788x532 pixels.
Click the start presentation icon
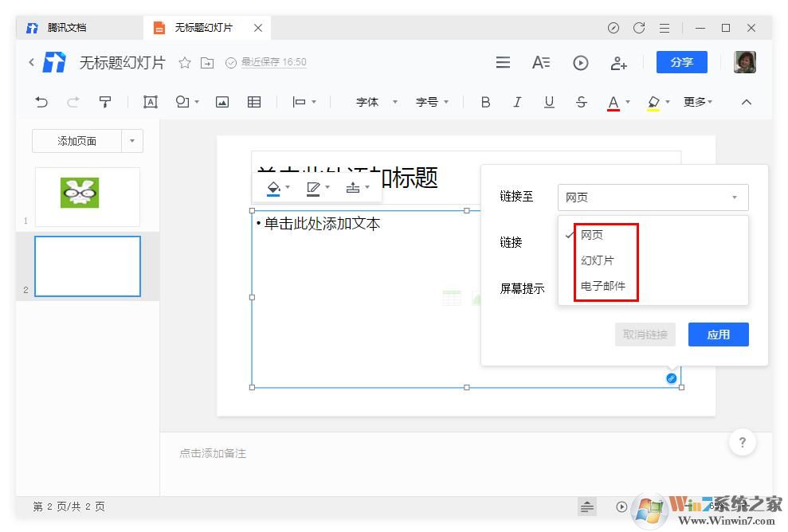click(x=580, y=62)
